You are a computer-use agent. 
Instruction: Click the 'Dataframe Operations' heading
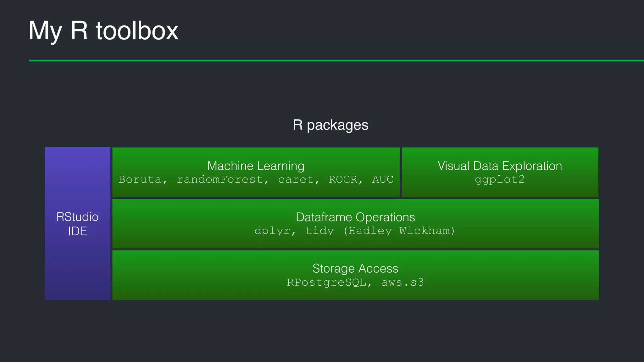355,217
